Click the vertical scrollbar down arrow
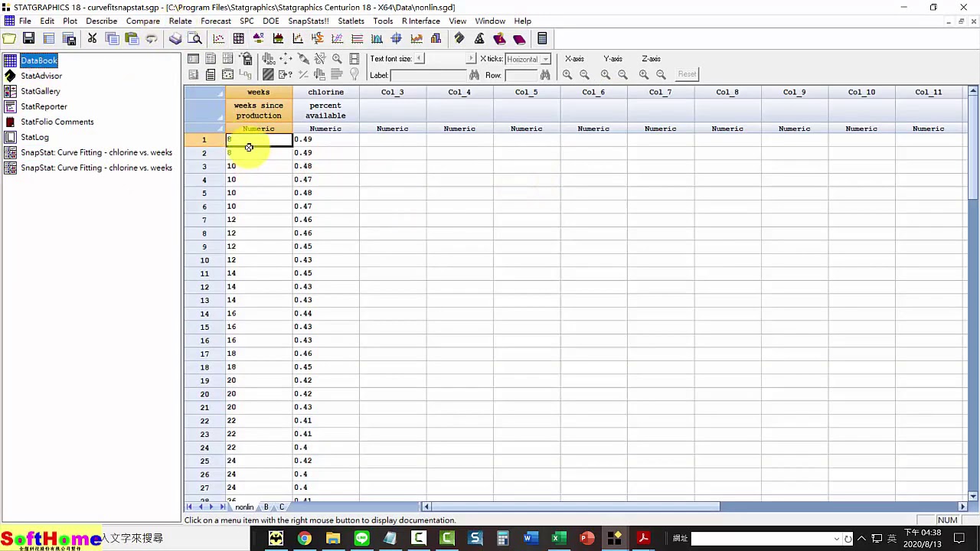Screen dimensions: 980x551 click(973, 496)
